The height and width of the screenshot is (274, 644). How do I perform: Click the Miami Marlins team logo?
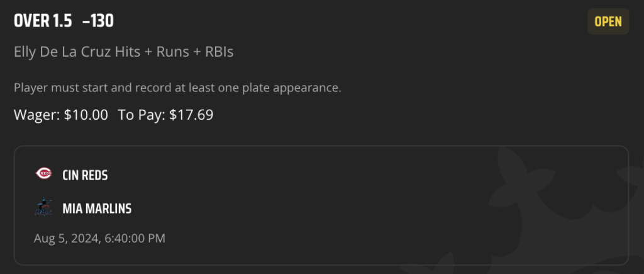tap(43, 207)
